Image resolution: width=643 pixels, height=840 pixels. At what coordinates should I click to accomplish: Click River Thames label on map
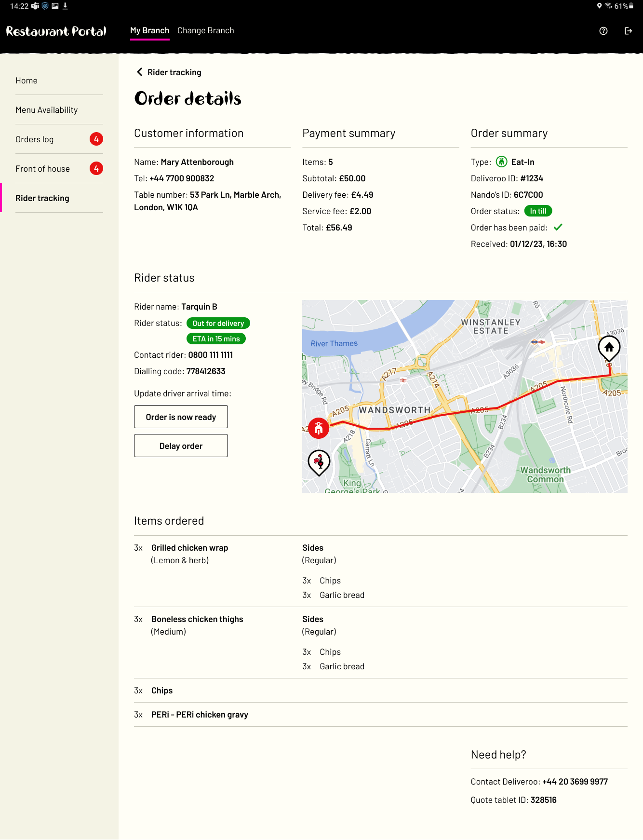334,343
